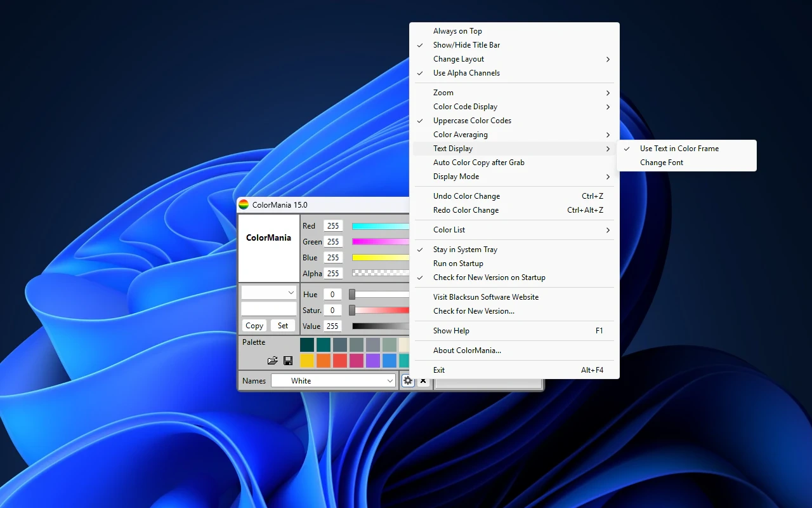Toggle Always on Top option

tap(457, 31)
